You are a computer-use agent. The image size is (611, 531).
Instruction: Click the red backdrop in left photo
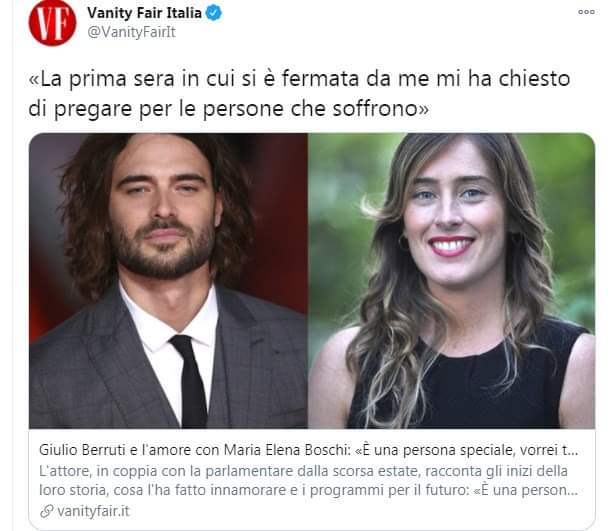pos(279,218)
